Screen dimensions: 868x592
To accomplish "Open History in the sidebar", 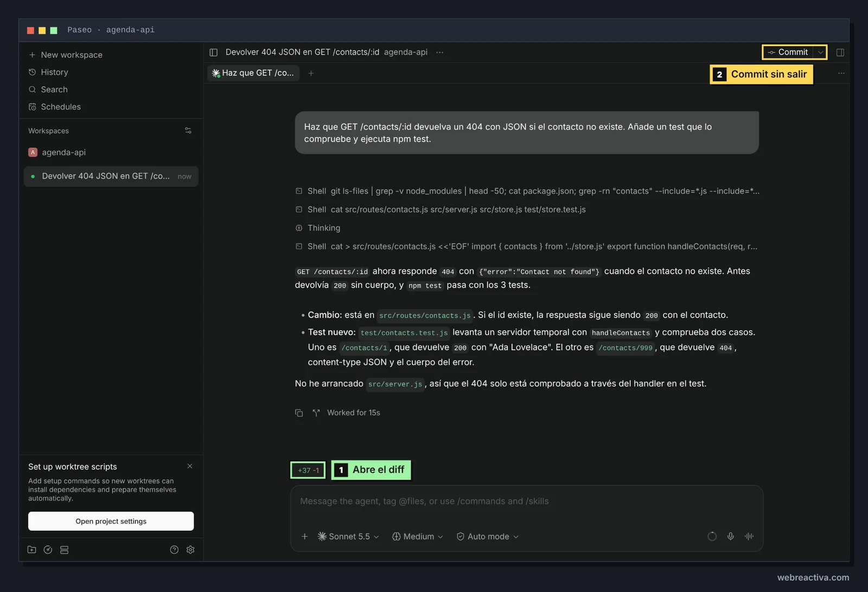I will coord(48,72).
